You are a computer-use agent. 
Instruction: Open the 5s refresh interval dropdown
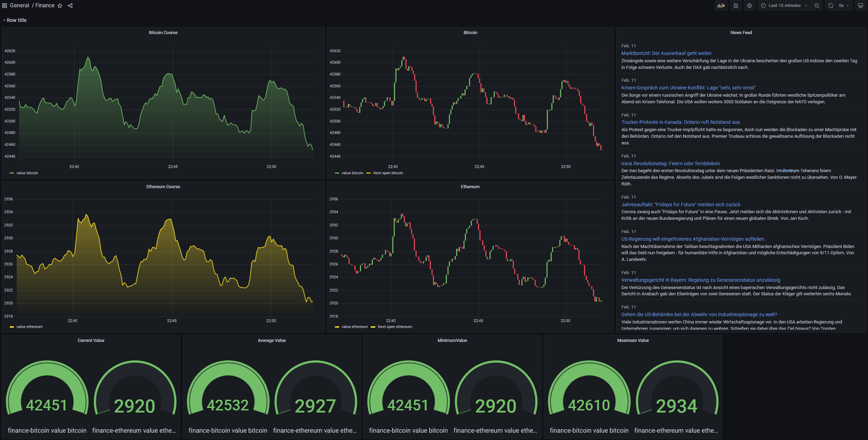coord(844,6)
